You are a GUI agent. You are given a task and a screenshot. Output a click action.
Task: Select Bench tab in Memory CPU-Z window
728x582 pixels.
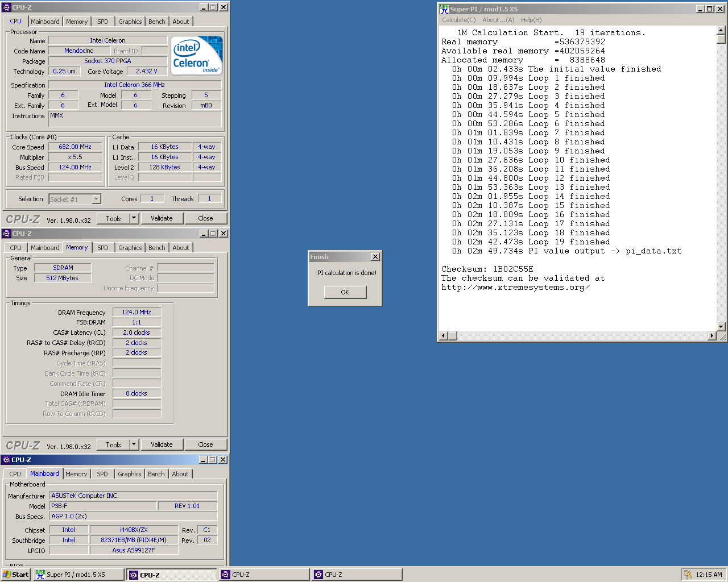(157, 248)
